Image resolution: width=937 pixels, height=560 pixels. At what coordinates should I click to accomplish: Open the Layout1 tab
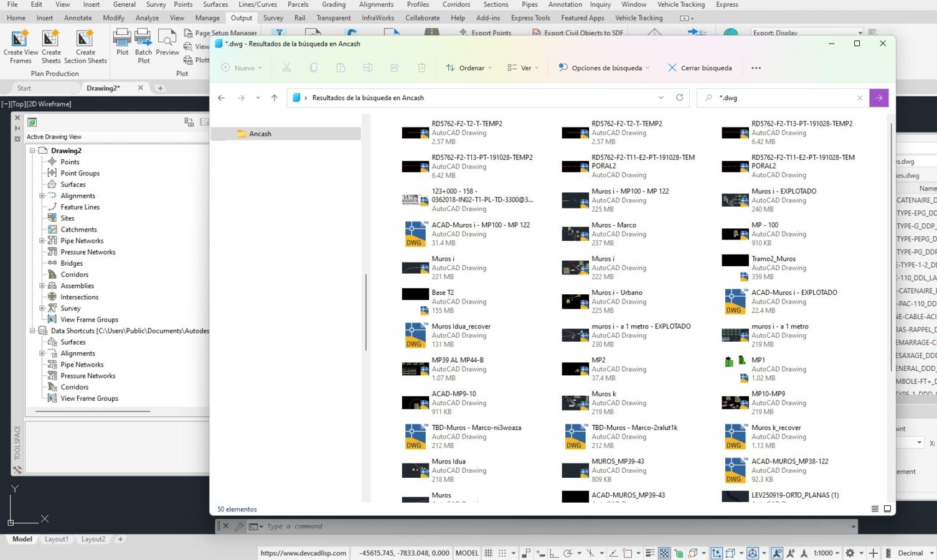pos(57,539)
